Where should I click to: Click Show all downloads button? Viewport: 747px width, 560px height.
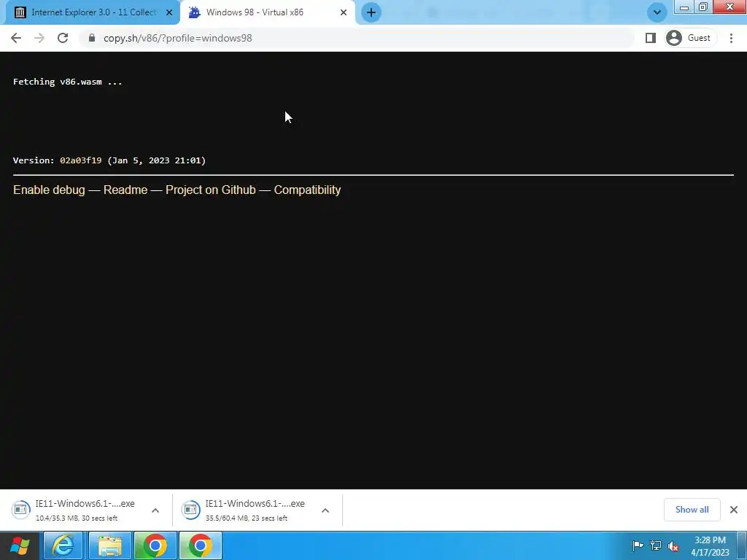[692, 510]
